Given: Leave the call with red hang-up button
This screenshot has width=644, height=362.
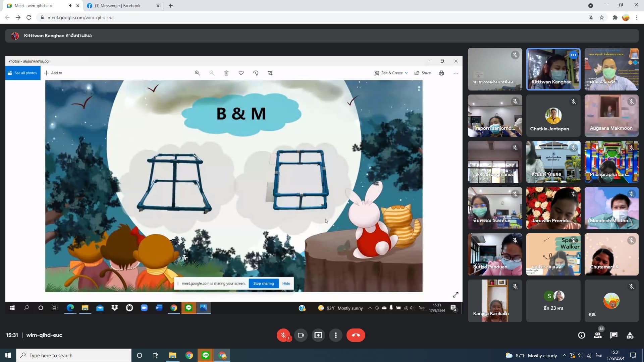Looking at the screenshot, I should click(x=356, y=335).
